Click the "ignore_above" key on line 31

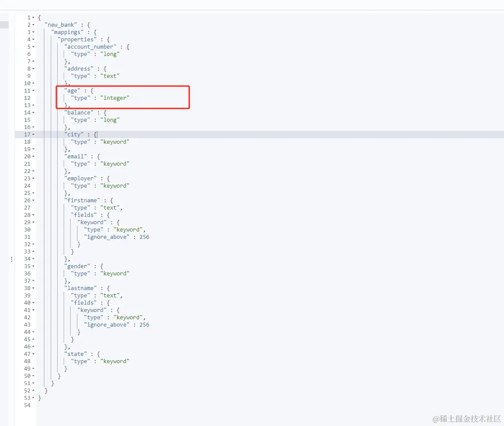tap(107, 237)
